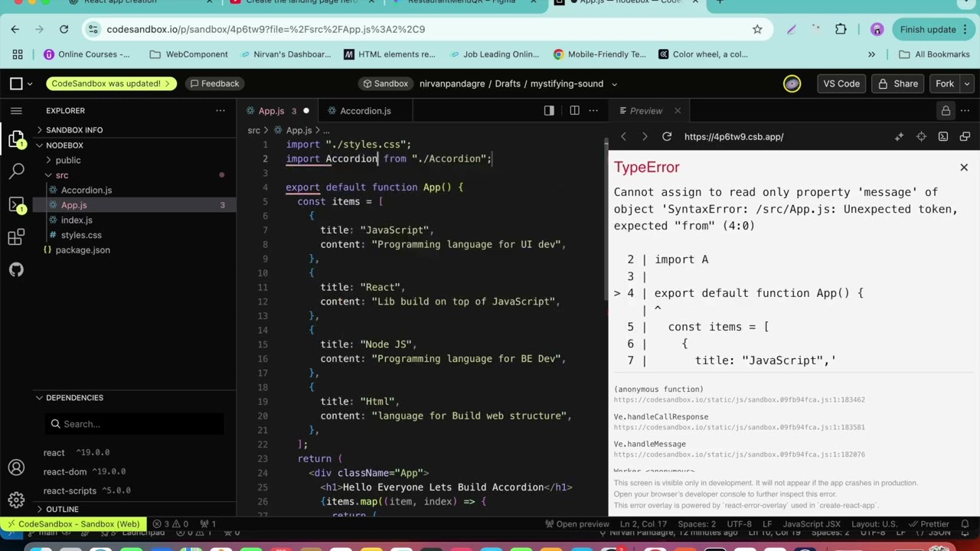Viewport: 980px width, 551px height.
Task: Open the Search view in activity bar
Action: point(16,171)
